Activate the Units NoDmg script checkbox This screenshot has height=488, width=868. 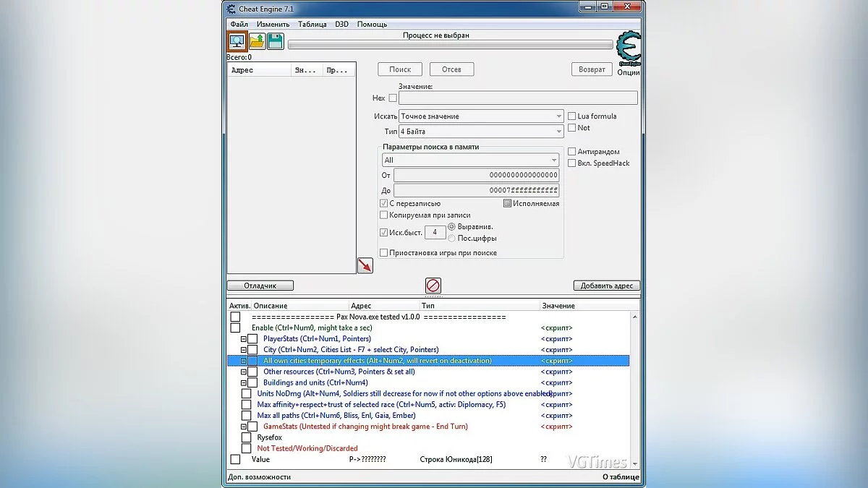247,394
